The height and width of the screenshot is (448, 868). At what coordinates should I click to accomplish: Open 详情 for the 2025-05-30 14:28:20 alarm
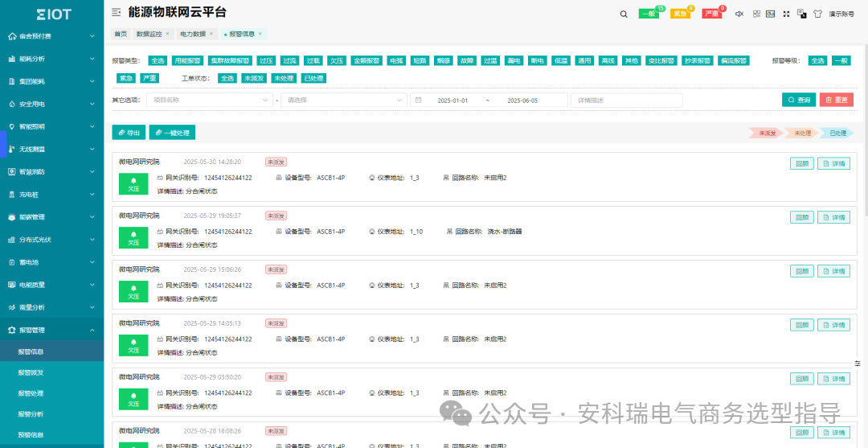[833, 163]
